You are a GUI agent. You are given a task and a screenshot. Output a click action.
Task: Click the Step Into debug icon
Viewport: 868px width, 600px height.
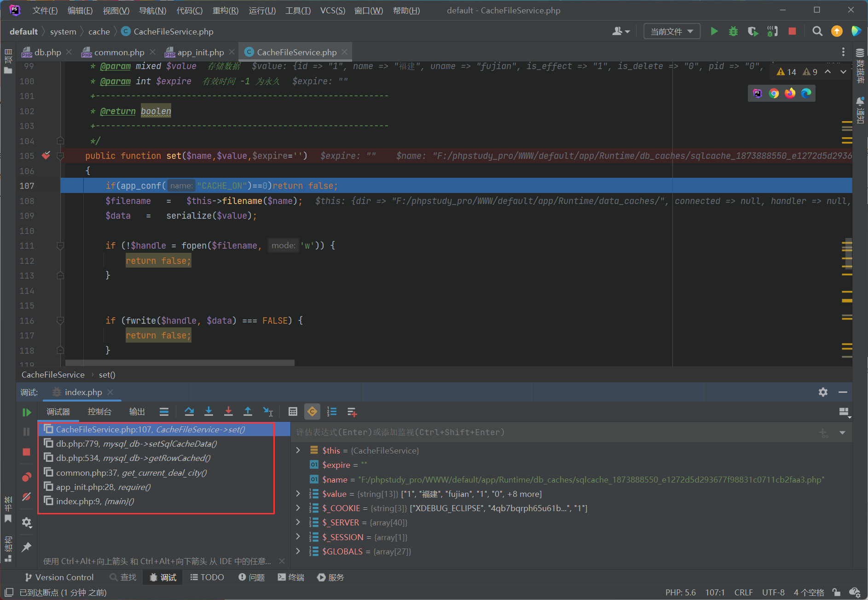(208, 412)
